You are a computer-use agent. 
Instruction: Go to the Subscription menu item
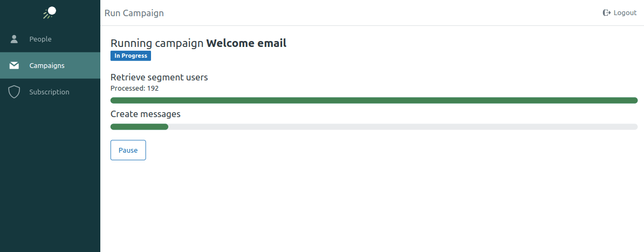[50, 92]
